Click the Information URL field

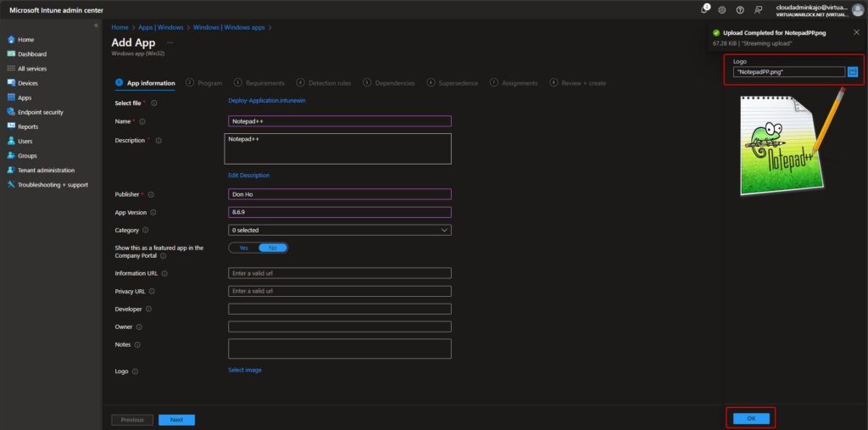[340, 273]
